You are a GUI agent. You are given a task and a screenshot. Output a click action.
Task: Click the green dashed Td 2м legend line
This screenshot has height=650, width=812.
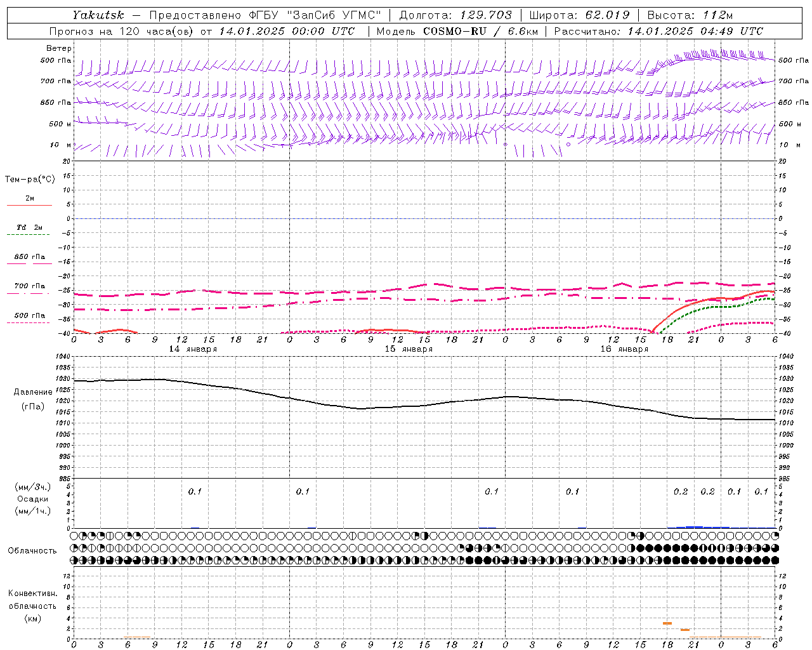tap(28, 235)
